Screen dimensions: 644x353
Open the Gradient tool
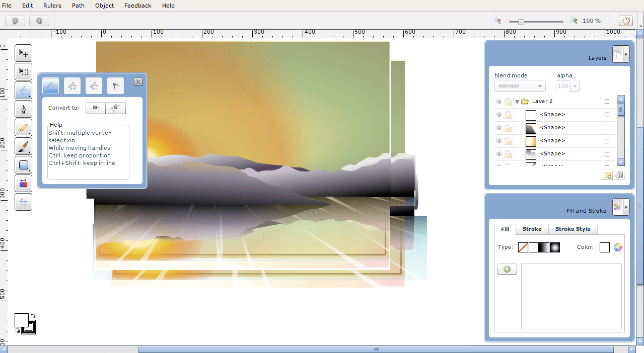coord(23,183)
